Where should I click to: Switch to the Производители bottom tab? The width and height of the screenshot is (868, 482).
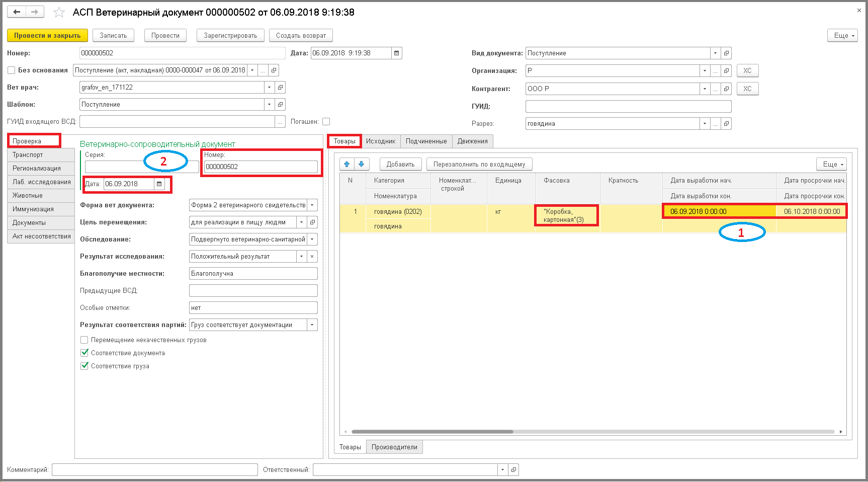tap(394, 447)
